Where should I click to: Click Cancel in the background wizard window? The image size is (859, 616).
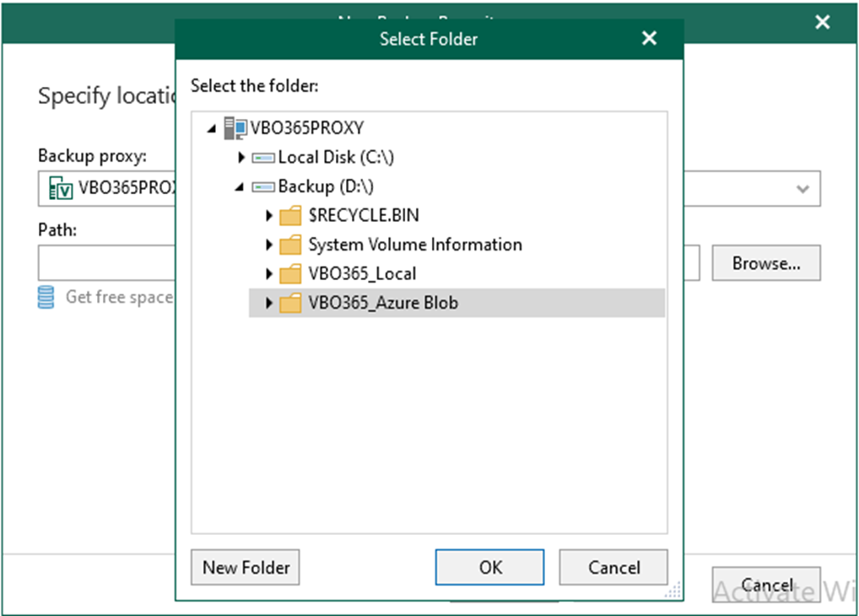(x=766, y=585)
